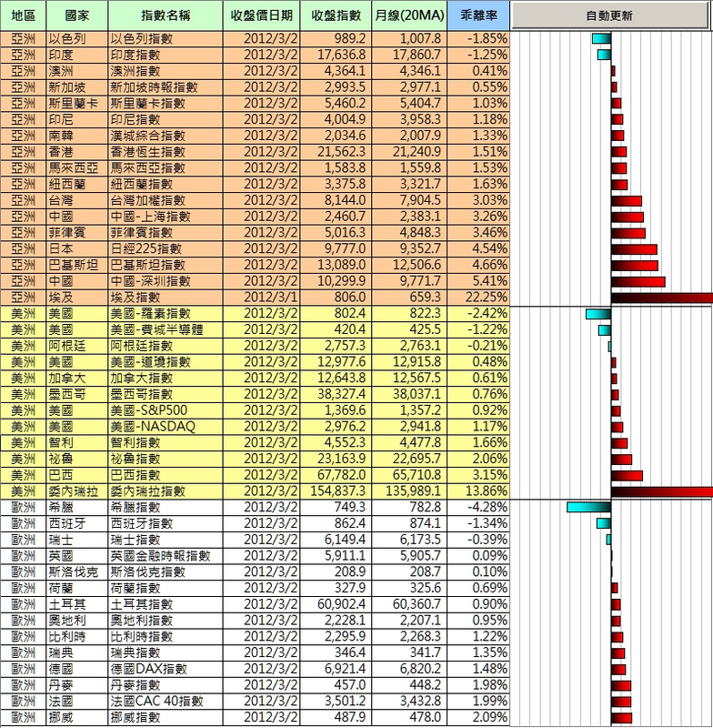
Task: Select the 日經225指數 cell
Action: [166, 248]
